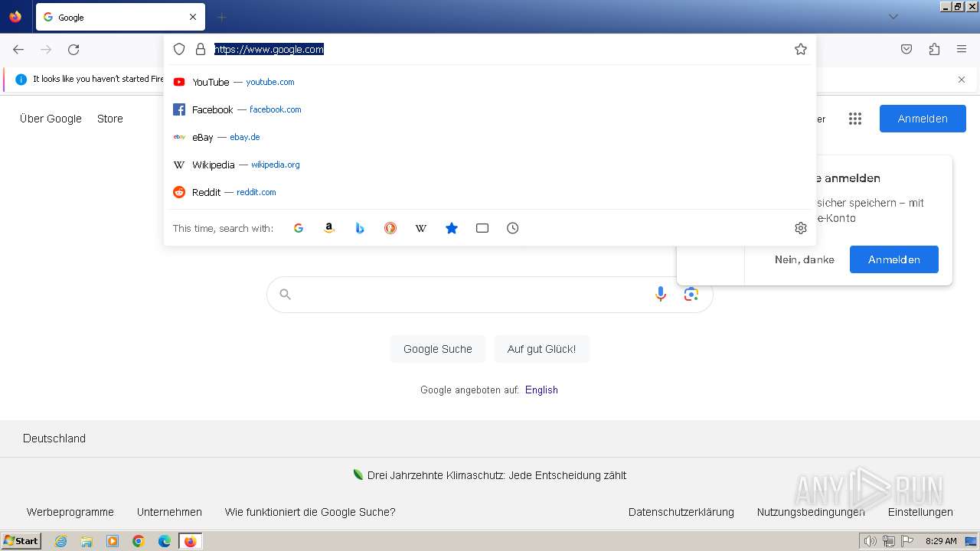980x551 pixels.
Task: Search in bookmarks this time
Action: (452, 228)
